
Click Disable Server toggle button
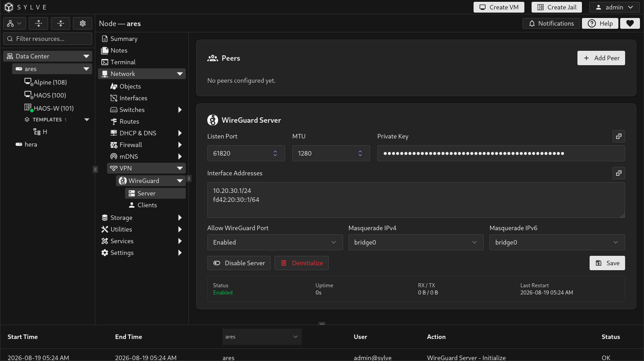(x=239, y=263)
